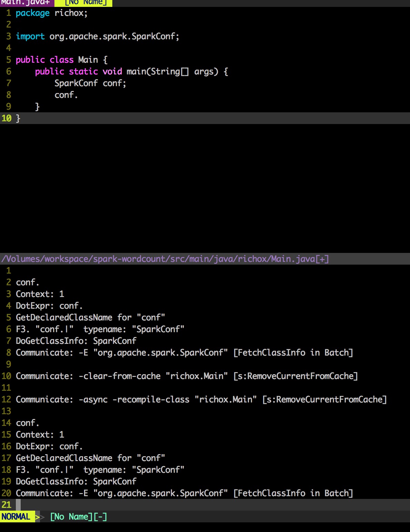
Task: Click the 'public class Main {' line
Action: point(62,60)
